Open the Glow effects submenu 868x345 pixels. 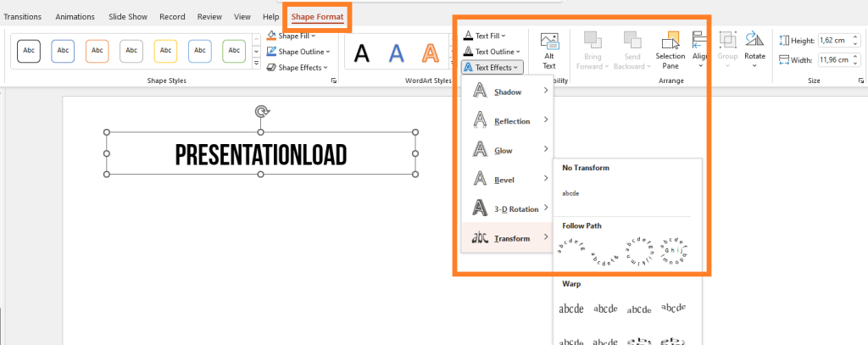tap(507, 151)
